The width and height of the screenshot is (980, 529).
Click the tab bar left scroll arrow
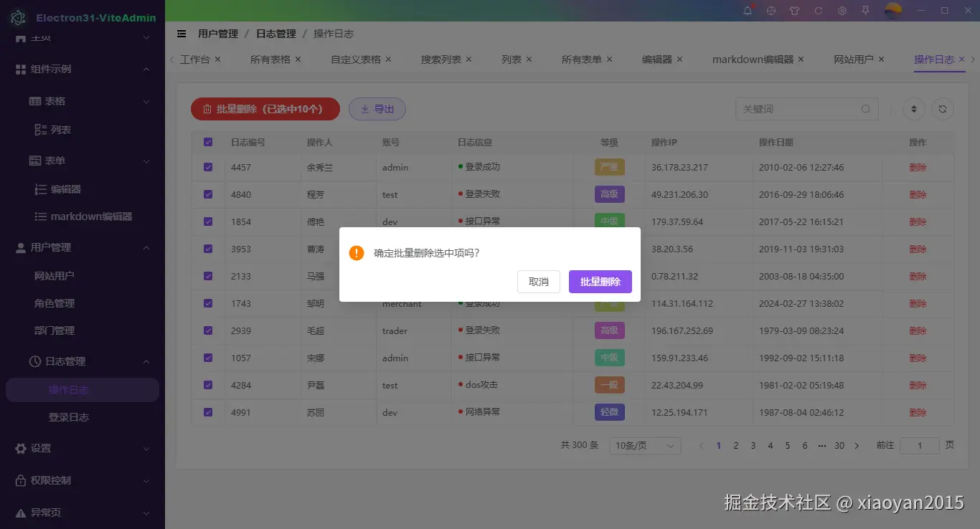(172, 59)
